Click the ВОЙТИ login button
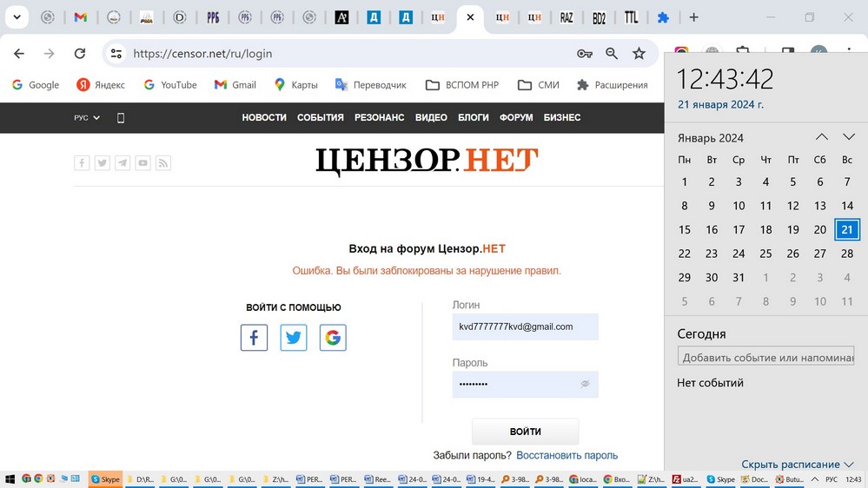868x488 pixels. coord(526,432)
